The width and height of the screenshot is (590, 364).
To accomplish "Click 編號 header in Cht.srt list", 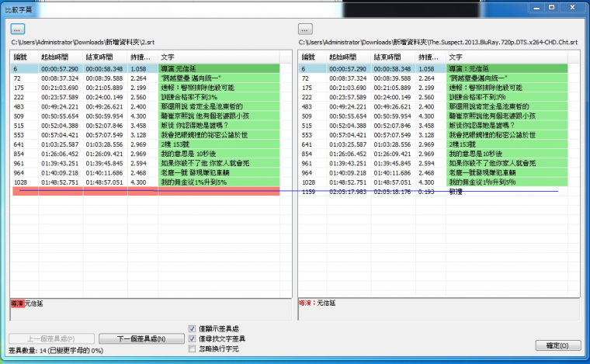I will pos(312,57).
